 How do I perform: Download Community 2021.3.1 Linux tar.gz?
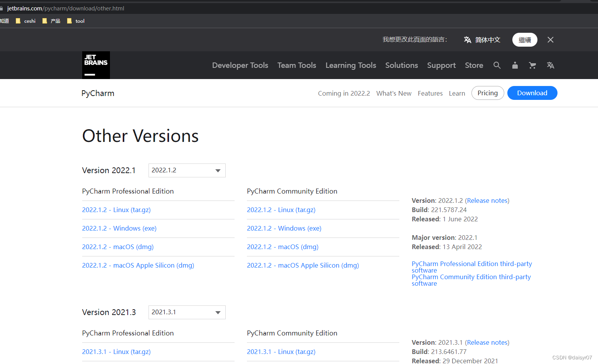click(x=281, y=352)
